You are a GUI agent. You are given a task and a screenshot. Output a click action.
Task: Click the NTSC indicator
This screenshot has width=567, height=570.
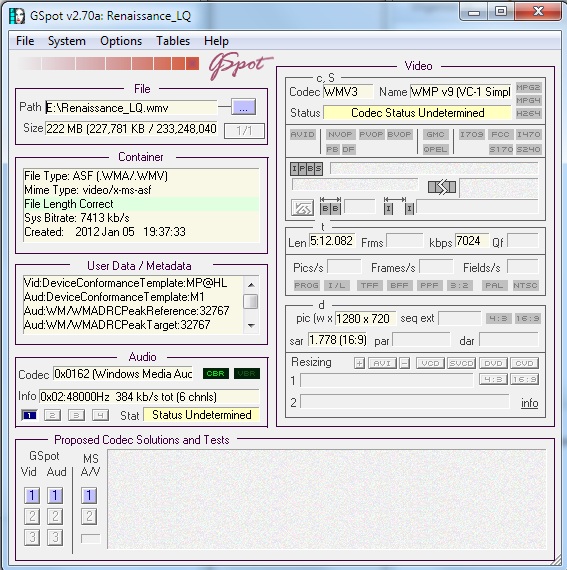point(525,285)
